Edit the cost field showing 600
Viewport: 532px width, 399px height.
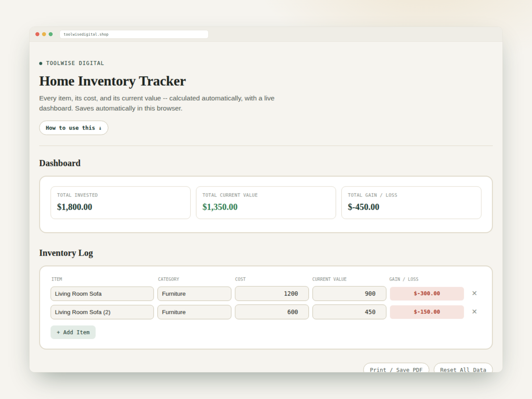272,312
